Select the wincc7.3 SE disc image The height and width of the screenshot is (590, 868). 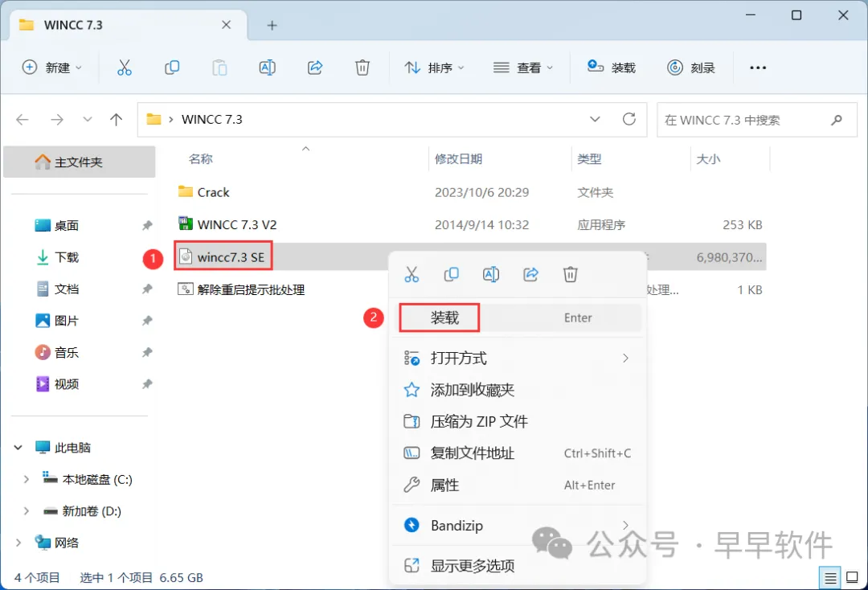pyautogui.click(x=223, y=257)
